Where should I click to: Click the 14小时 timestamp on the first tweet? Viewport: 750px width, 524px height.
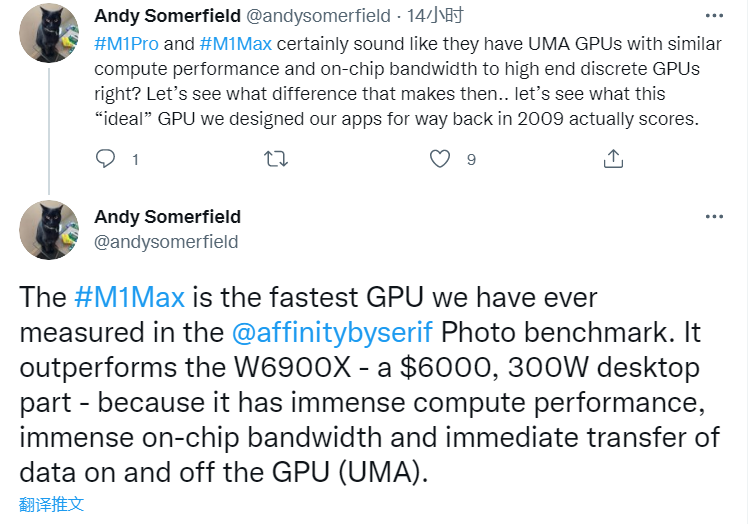[418, 17]
